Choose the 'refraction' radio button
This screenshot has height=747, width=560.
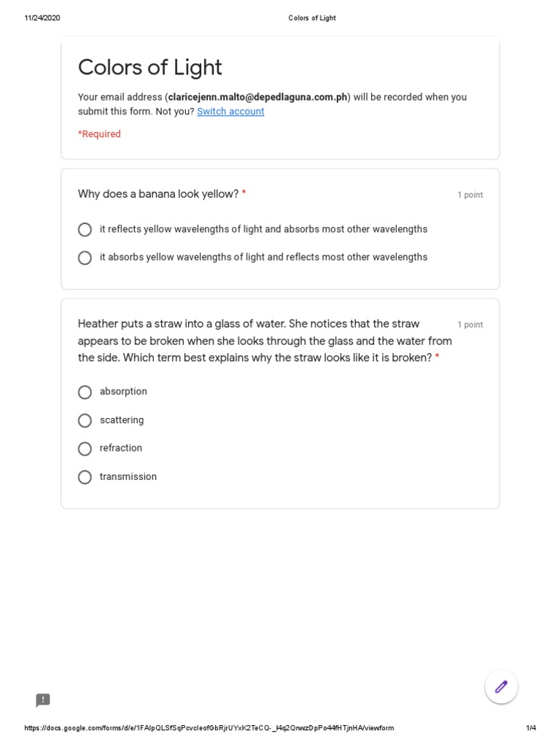coord(85,449)
